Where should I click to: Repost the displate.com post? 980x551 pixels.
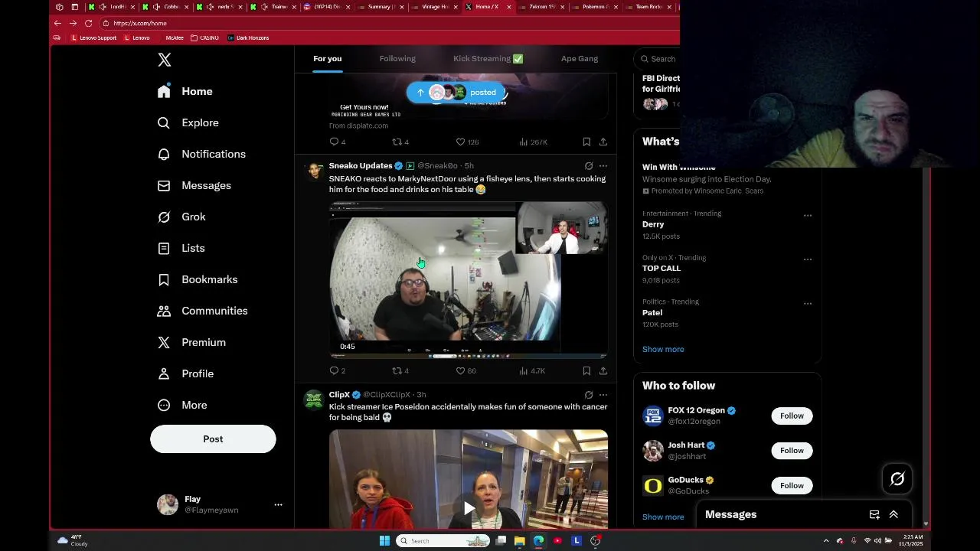click(x=400, y=142)
